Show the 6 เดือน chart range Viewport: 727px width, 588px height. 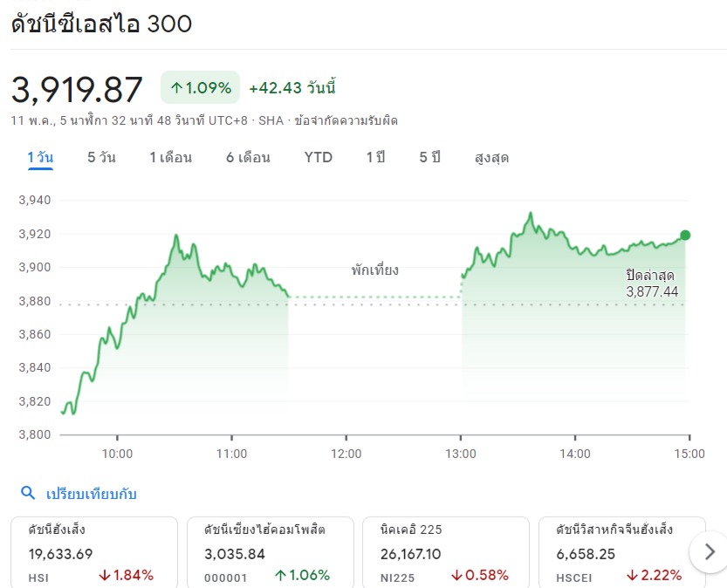(x=248, y=158)
